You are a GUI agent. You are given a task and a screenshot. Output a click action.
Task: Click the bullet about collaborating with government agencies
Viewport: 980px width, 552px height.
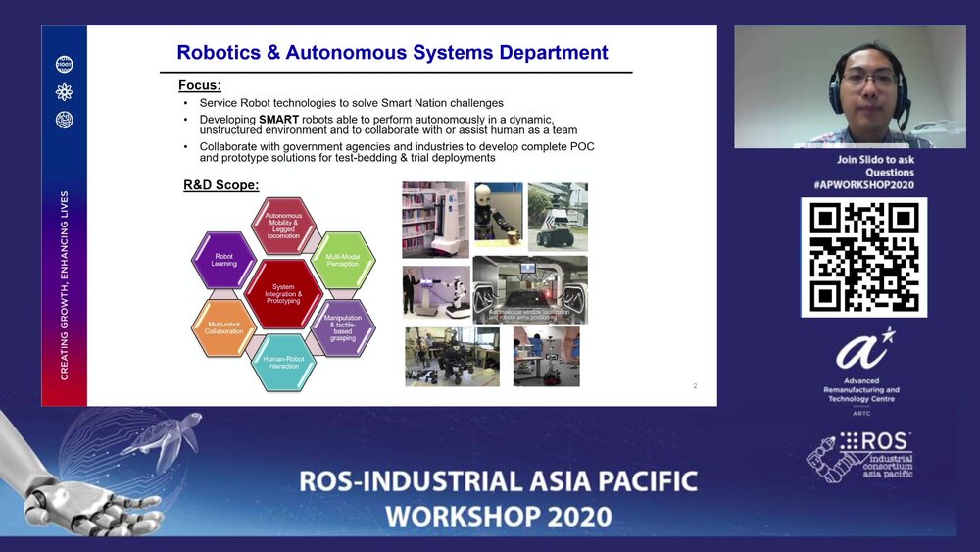(x=397, y=152)
